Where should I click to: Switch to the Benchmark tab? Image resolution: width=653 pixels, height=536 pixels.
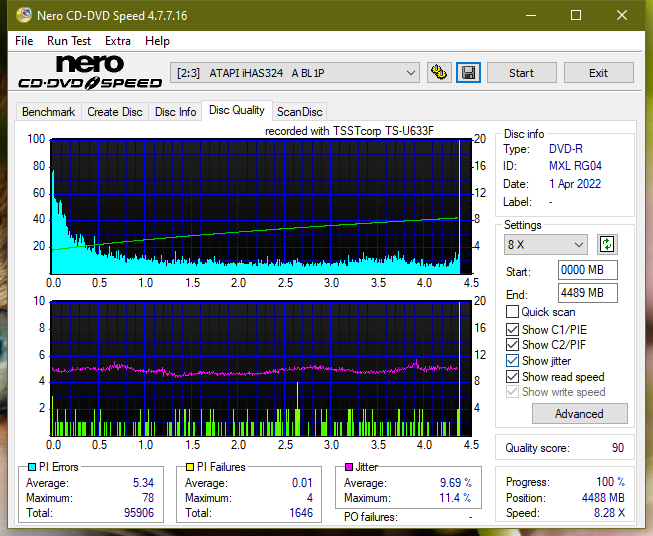tap(49, 112)
